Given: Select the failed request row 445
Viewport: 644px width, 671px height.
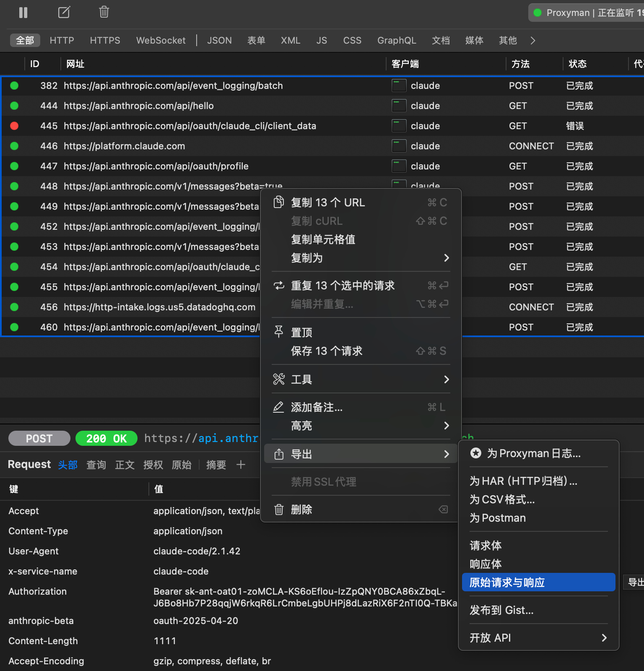Looking at the screenshot, I should (x=190, y=126).
